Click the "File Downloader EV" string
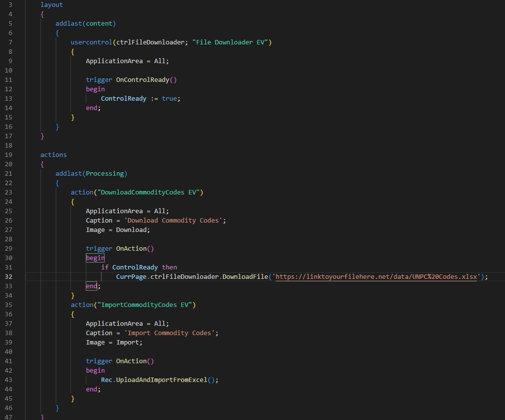The image size is (505, 420). tap(230, 42)
